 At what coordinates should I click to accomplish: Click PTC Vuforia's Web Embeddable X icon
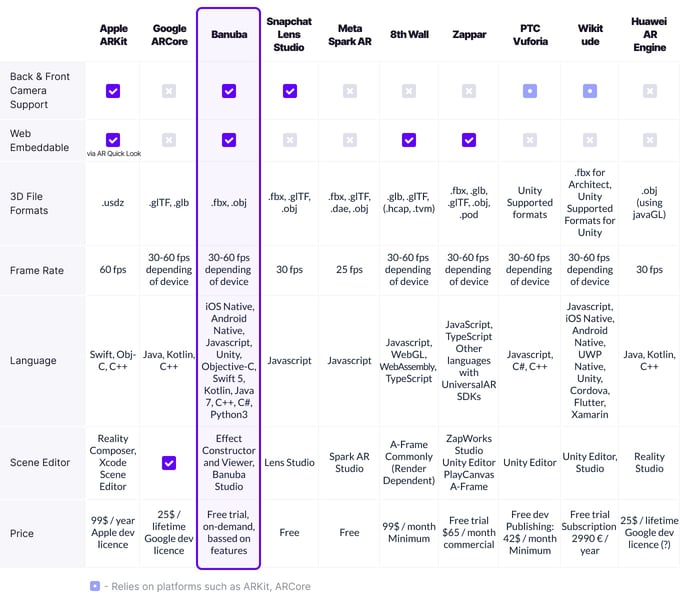(530, 140)
